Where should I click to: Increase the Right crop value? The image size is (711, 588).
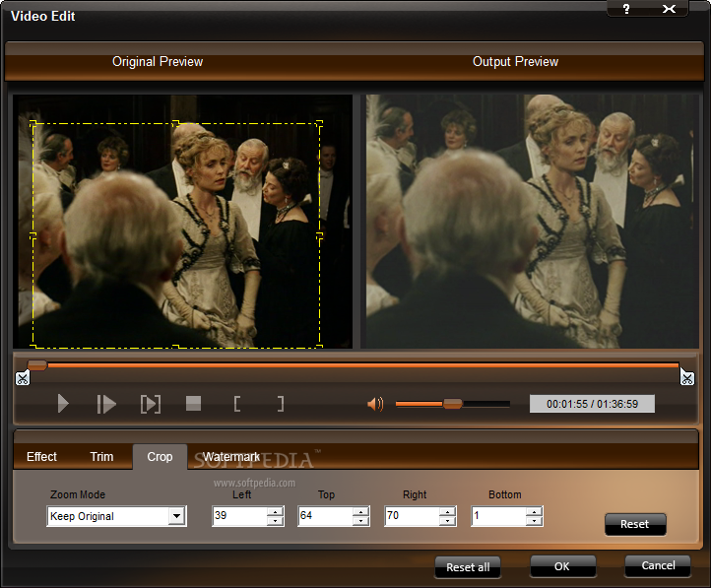447,511
